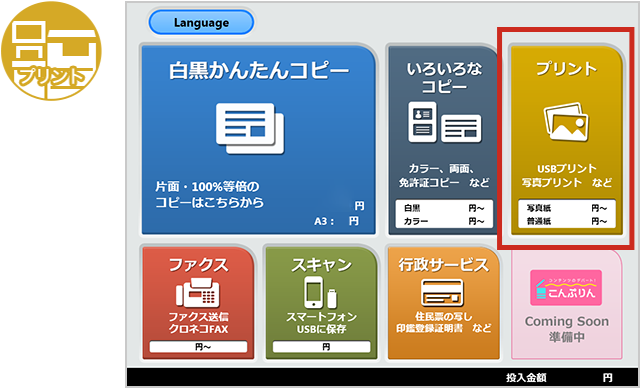Choose the プリント tile title
640x390 pixels.
click(x=566, y=69)
